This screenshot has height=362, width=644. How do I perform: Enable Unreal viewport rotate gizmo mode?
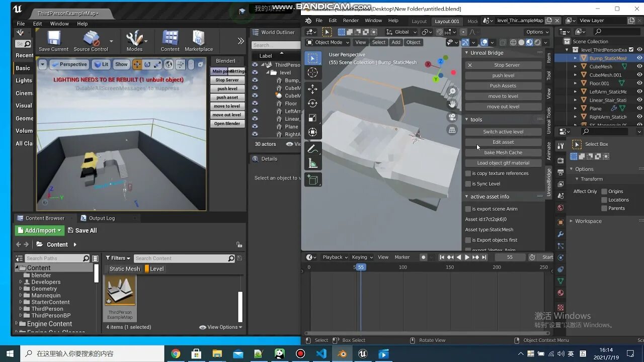tap(147, 64)
